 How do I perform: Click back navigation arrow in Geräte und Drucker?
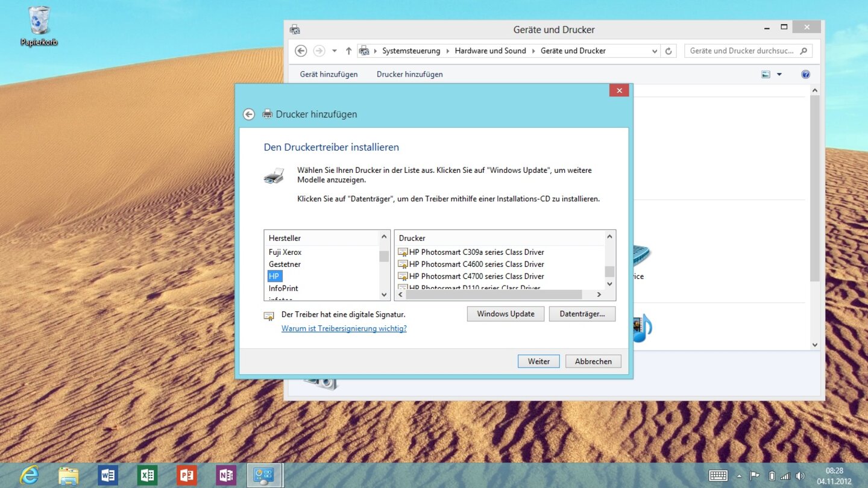click(x=301, y=51)
